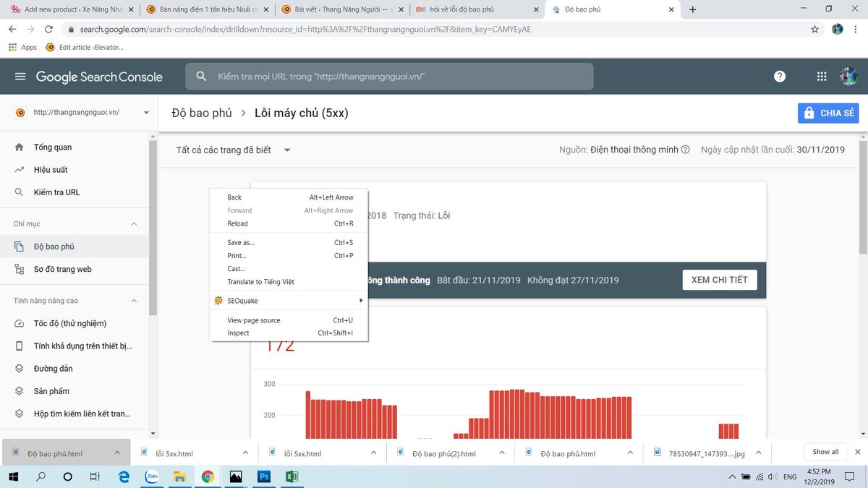Image resolution: width=868 pixels, height=488 pixels.
Task: Choose Back in the context menu
Action: (289, 197)
